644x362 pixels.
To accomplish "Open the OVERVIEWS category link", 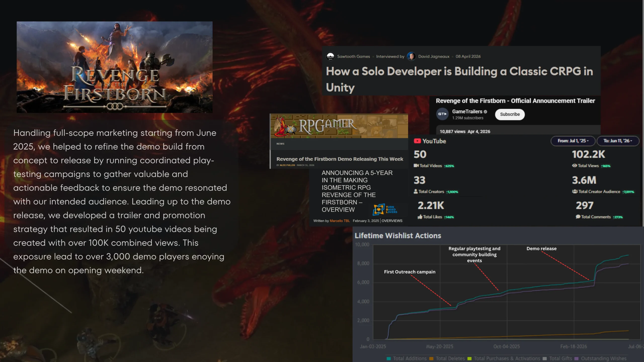I will coord(392,221).
